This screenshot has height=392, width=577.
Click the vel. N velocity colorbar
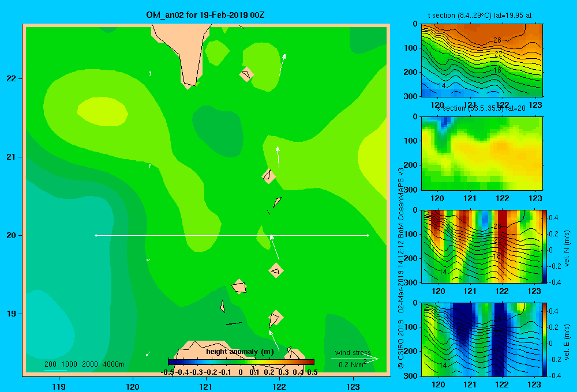click(x=545, y=246)
